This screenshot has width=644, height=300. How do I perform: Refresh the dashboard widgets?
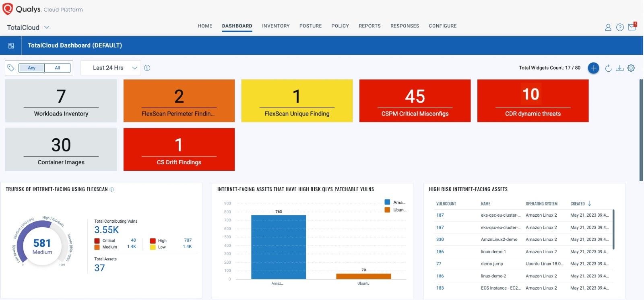609,68
